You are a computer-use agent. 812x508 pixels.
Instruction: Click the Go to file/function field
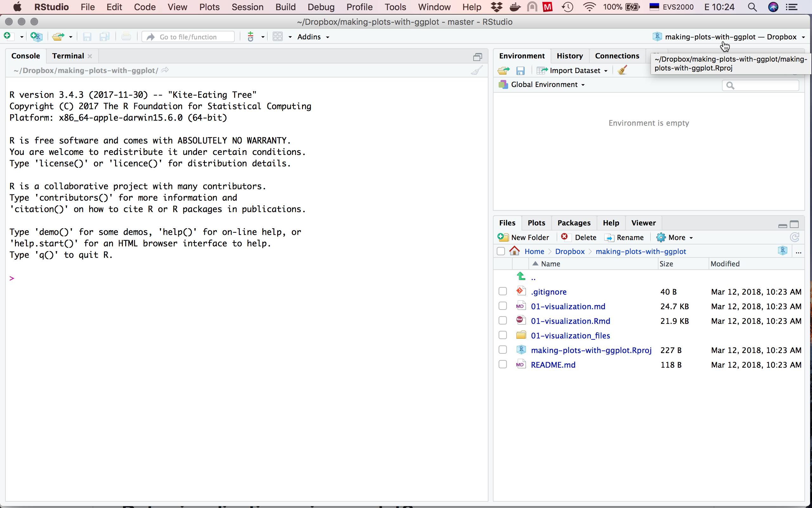tap(188, 37)
